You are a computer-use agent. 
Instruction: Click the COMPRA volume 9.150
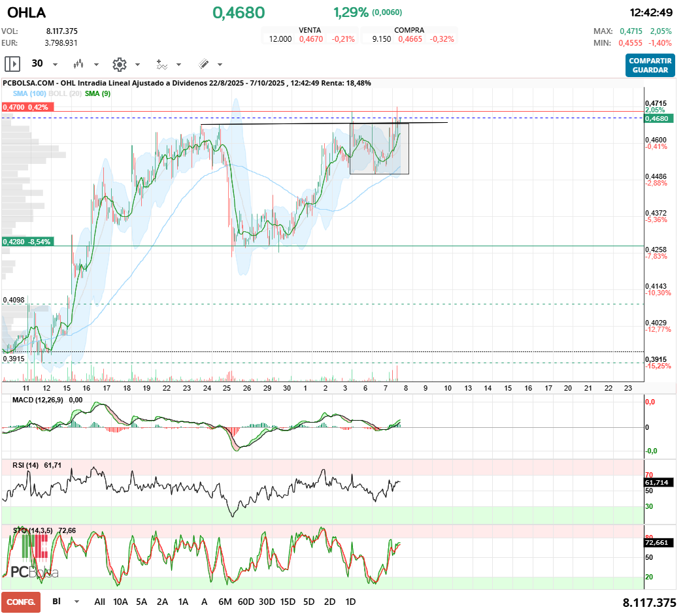point(381,39)
